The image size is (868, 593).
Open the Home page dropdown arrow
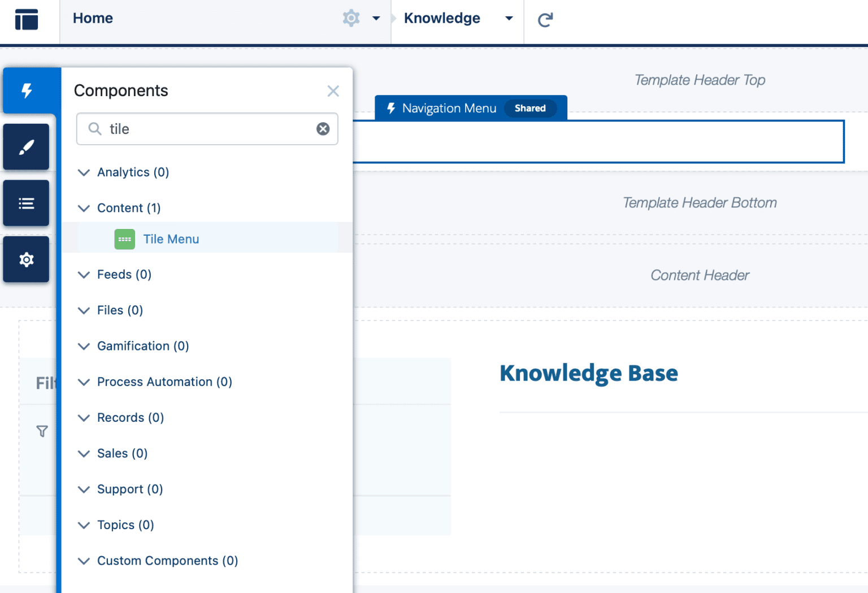pyautogui.click(x=376, y=18)
